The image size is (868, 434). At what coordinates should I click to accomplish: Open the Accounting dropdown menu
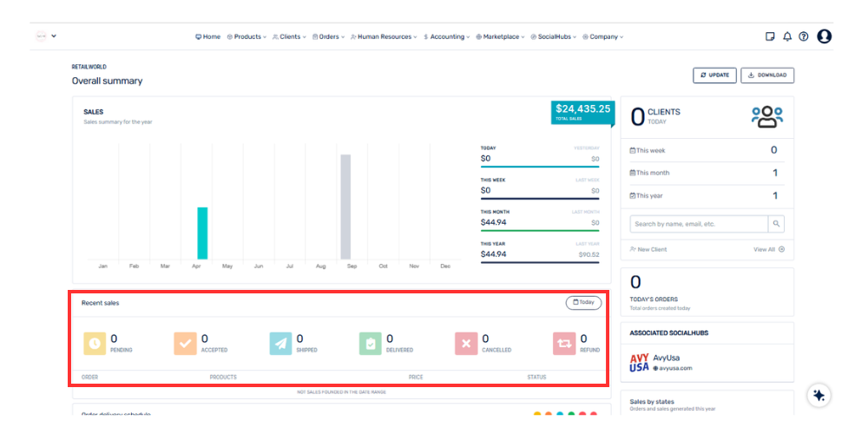(447, 37)
